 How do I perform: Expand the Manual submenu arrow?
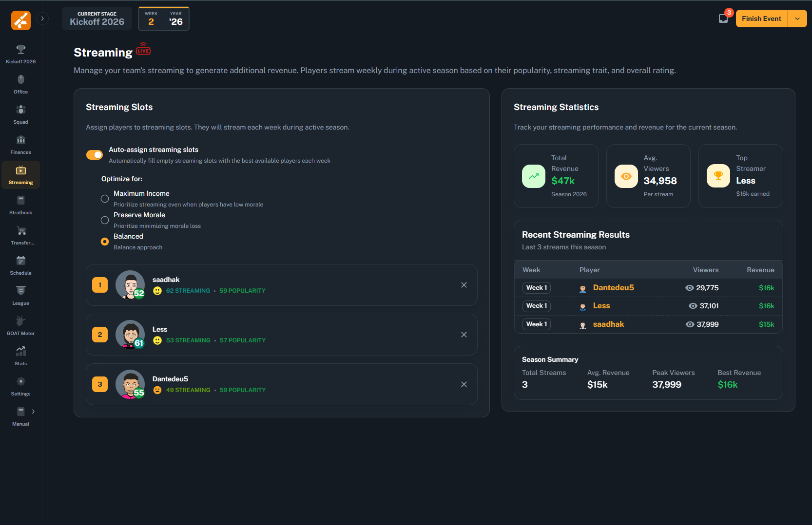pyautogui.click(x=33, y=412)
